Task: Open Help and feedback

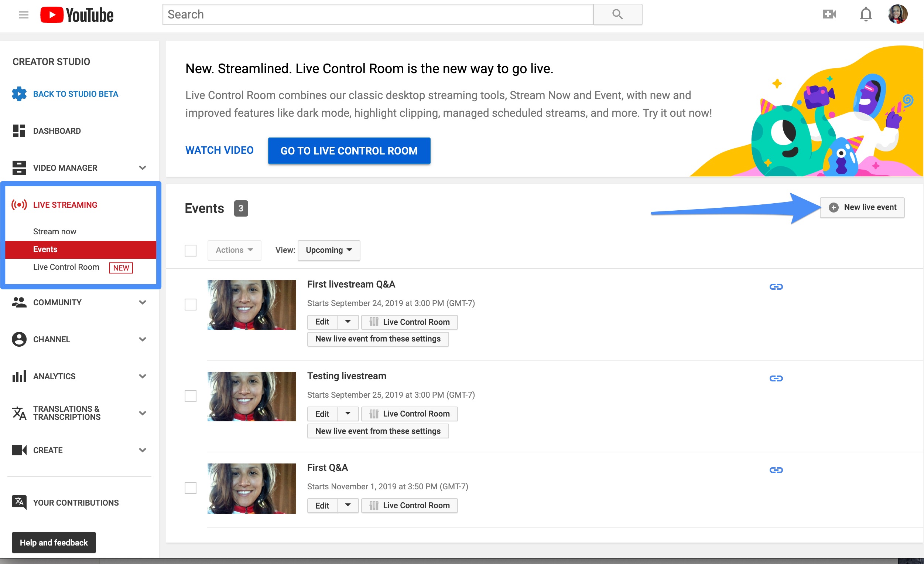Action: [54, 543]
